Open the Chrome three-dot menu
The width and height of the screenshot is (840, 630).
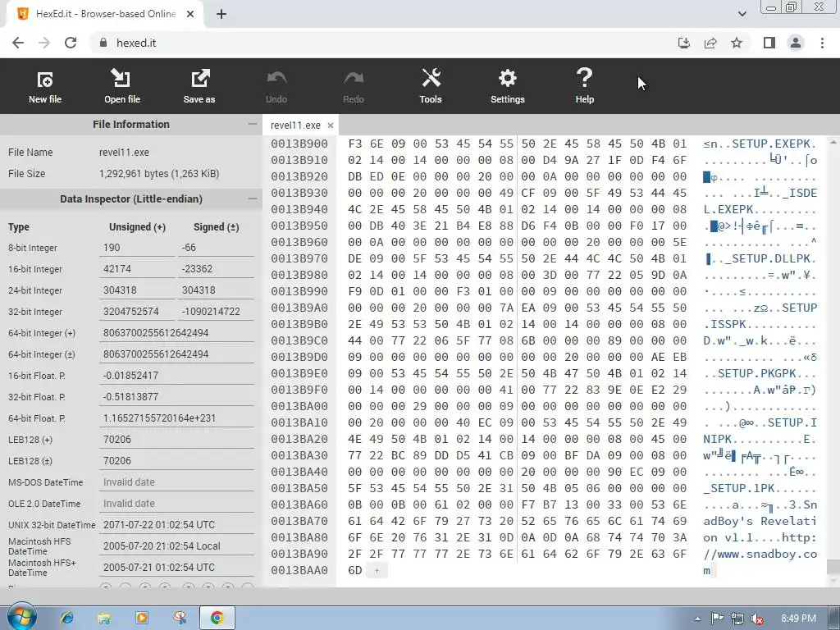(822, 43)
